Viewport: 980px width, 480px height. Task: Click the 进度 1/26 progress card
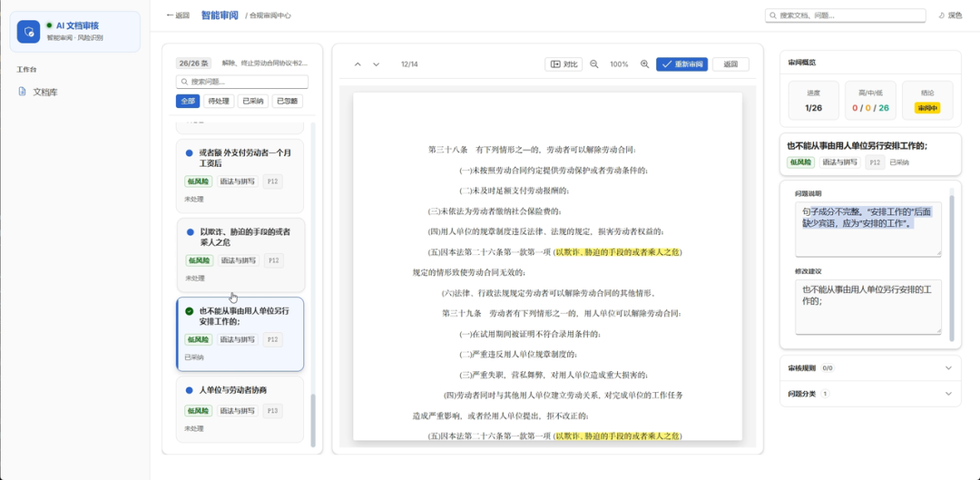click(x=814, y=101)
